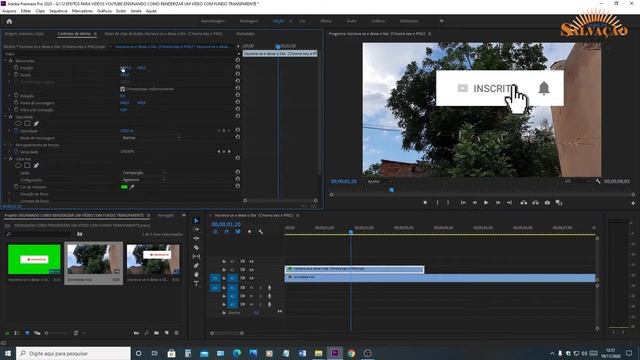
Task: Select the Hand tool
Action: coord(196,274)
